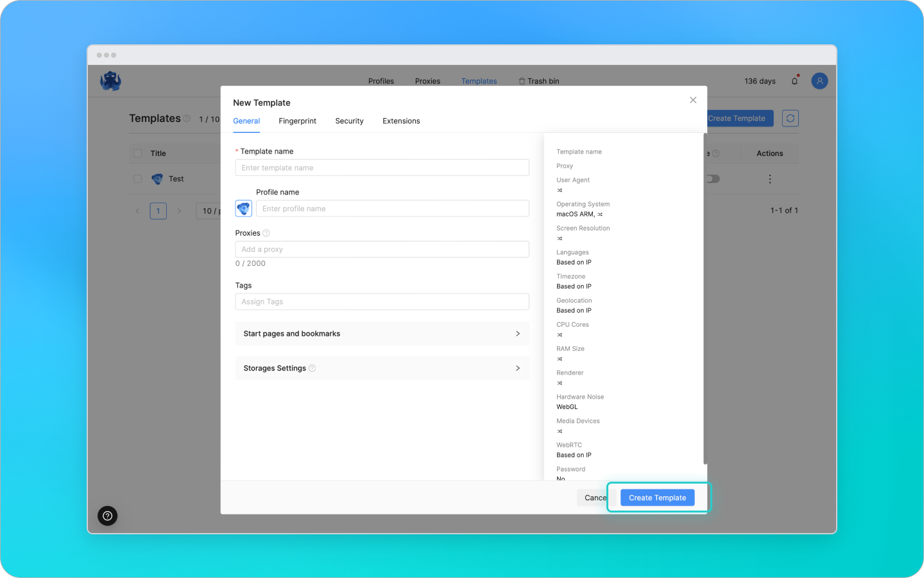924x578 pixels.
Task: Open the items-per-page dropdown
Action: point(210,211)
